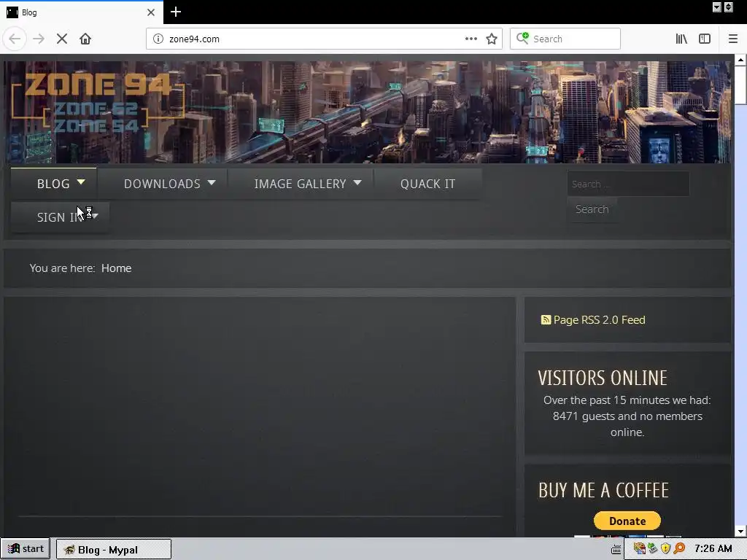Toggle the sidebar view icon

(705, 39)
